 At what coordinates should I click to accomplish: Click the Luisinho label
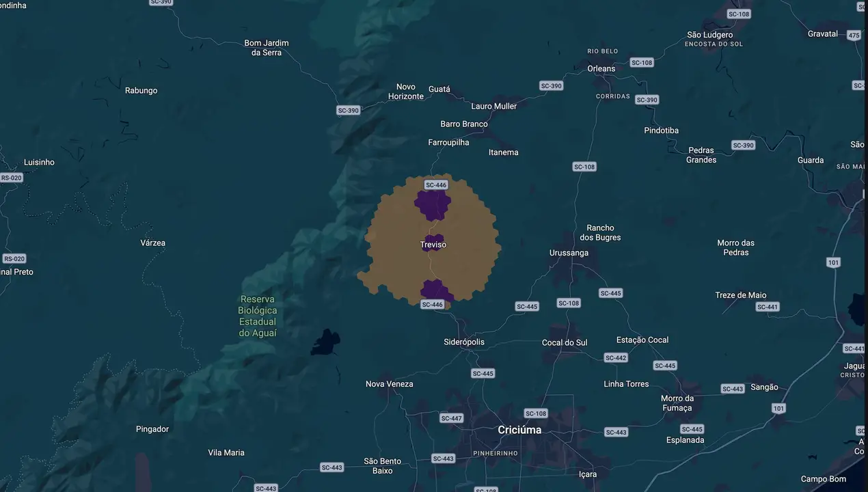pyautogui.click(x=39, y=162)
